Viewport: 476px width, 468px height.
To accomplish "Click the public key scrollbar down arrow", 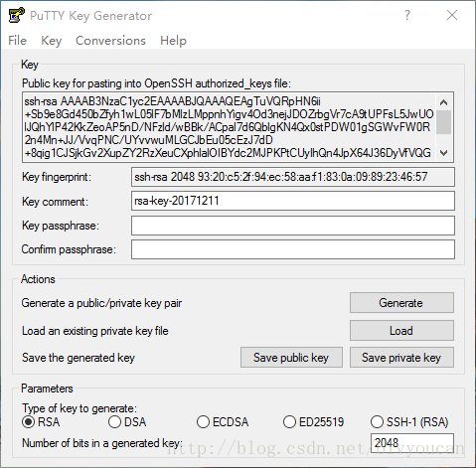I will (443, 153).
